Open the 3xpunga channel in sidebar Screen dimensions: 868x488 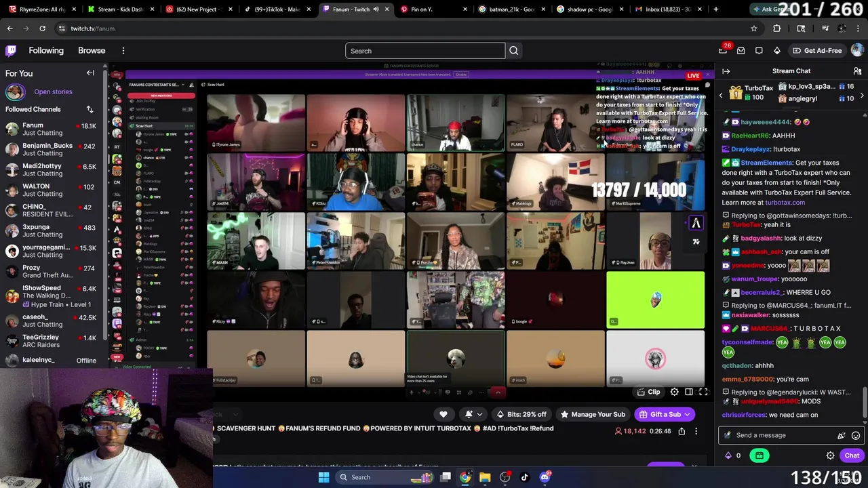[x=52, y=230]
